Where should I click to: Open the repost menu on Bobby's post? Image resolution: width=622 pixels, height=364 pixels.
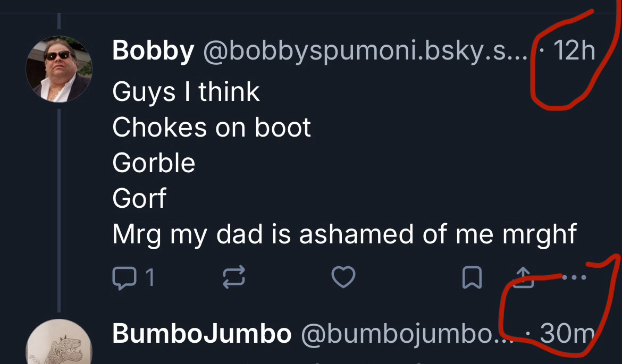tap(233, 277)
